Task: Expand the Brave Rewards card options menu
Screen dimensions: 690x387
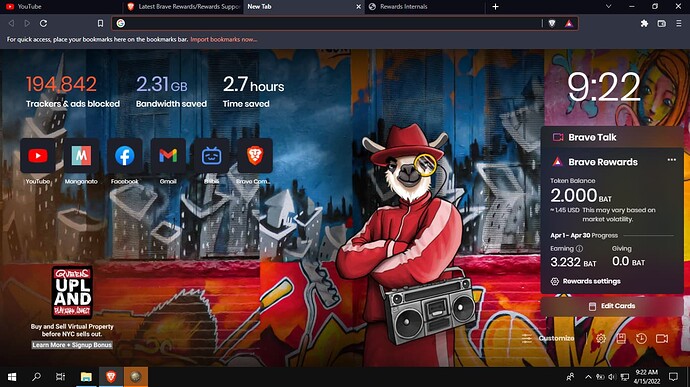Action: pyautogui.click(x=672, y=160)
